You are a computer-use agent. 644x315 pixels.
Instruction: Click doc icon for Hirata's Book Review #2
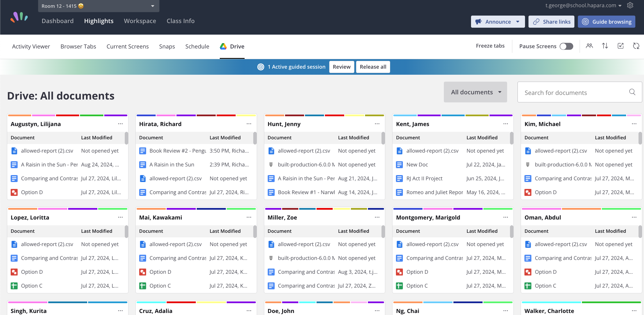point(143,151)
